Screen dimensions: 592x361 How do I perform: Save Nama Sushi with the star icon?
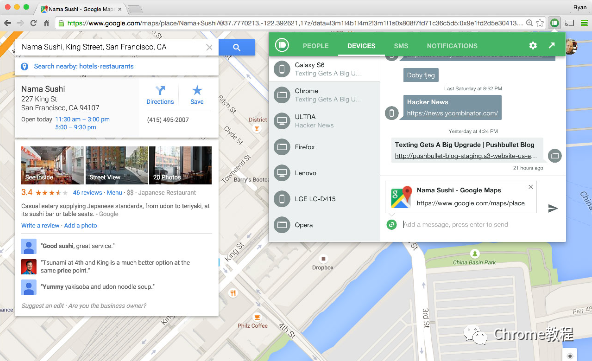pos(197,90)
